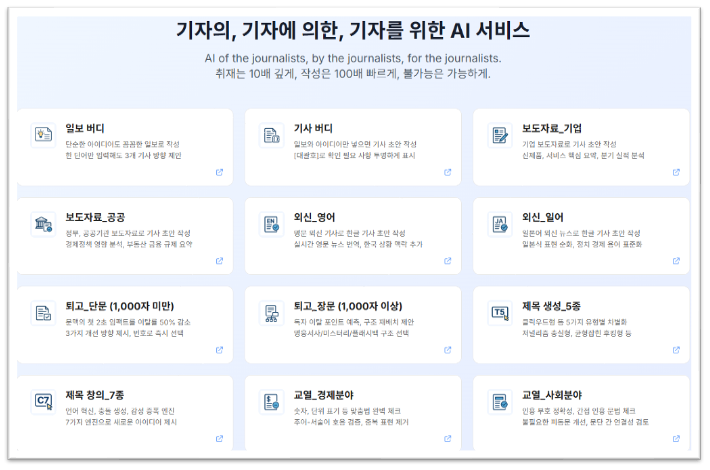Open external link on 외신_일어 card

click(x=676, y=261)
